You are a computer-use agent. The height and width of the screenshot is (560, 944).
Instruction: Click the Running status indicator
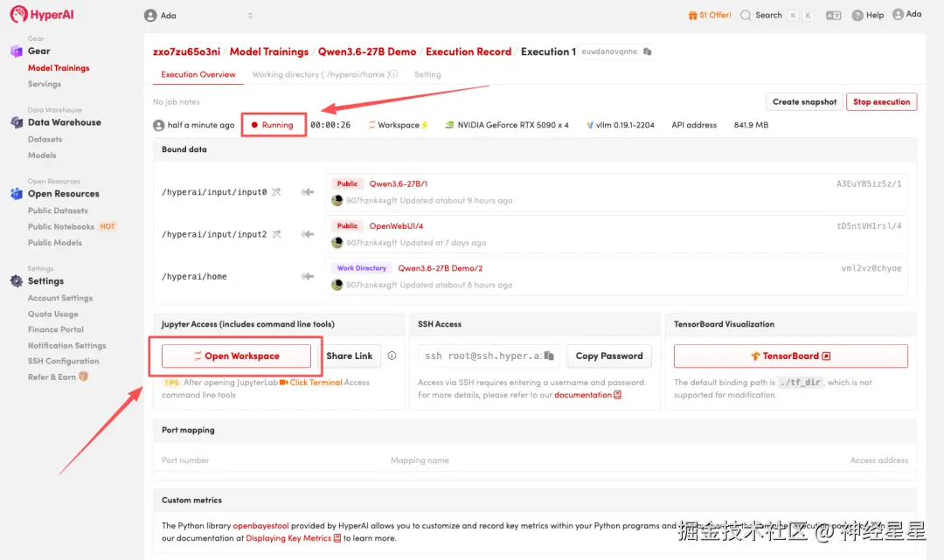click(274, 125)
